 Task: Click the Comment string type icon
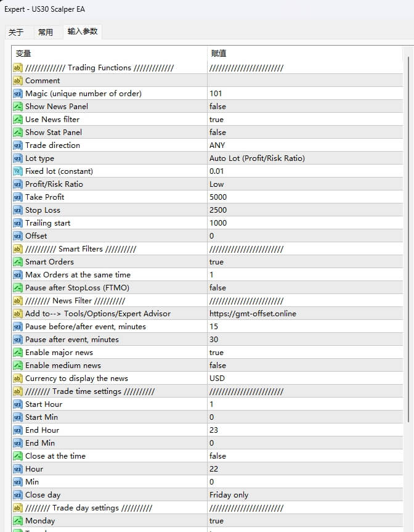pyautogui.click(x=17, y=81)
